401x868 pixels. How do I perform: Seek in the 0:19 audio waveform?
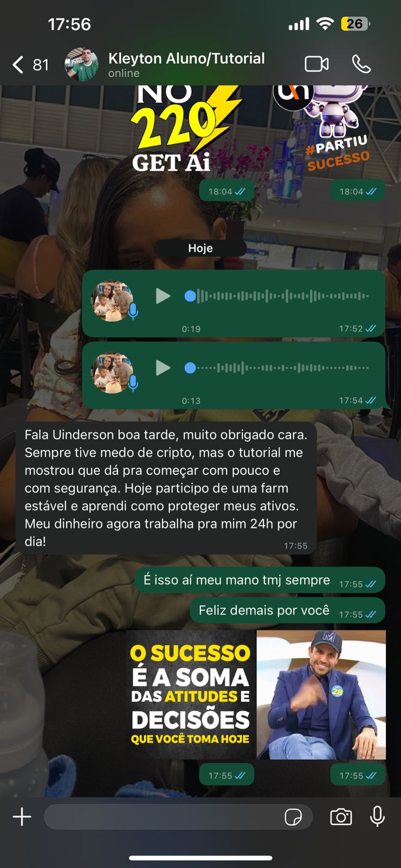[277, 296]
